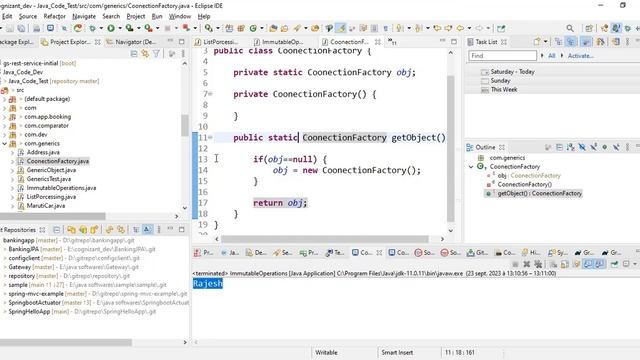Toggle Sort alphabetically in Outline toolbar
The image size is (640, 360).
[571, 147]
